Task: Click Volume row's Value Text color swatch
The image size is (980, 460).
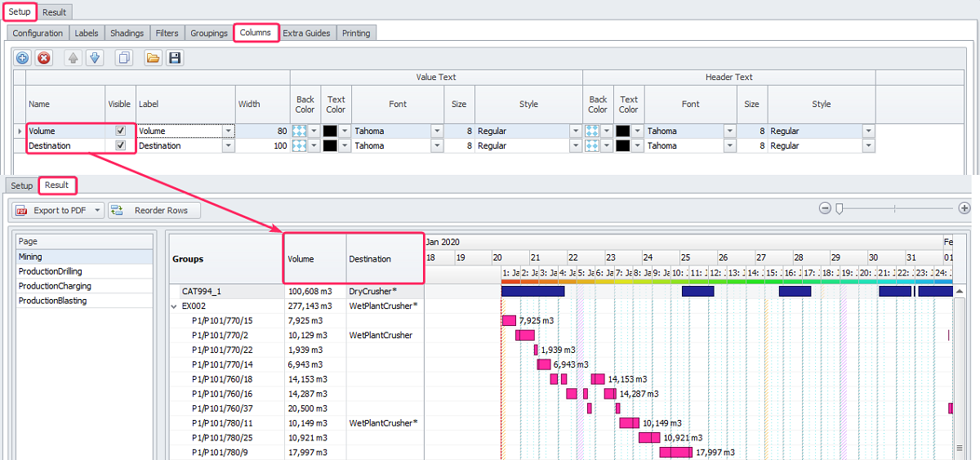Action: click(x=329, y=131)
